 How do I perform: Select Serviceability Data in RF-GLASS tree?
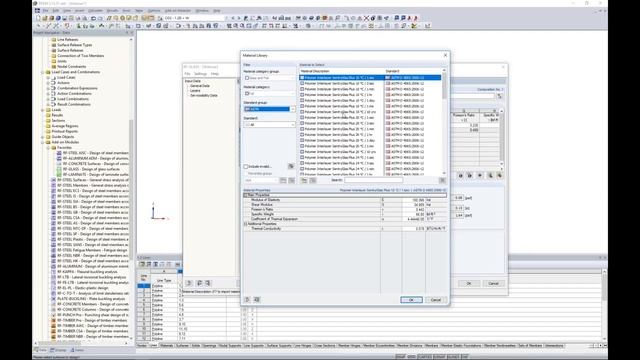204,96
